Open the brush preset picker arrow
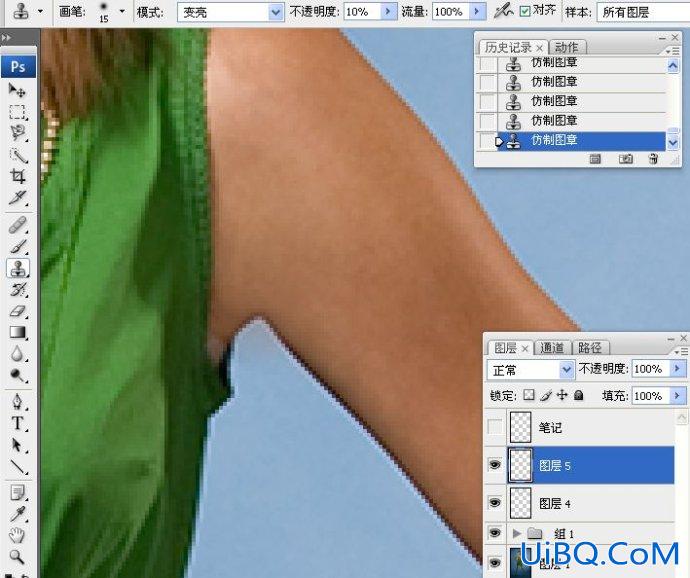Viewport: 690px width, 578px height. 122,11
